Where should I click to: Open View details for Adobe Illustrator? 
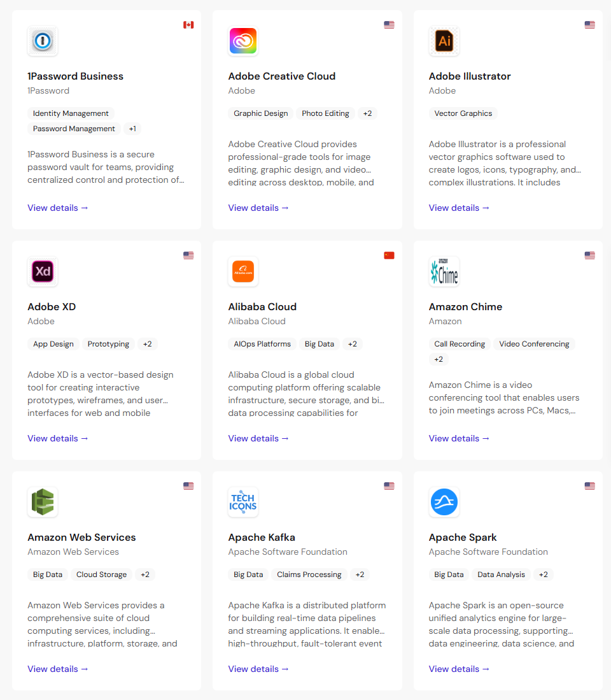click(459, 208)
